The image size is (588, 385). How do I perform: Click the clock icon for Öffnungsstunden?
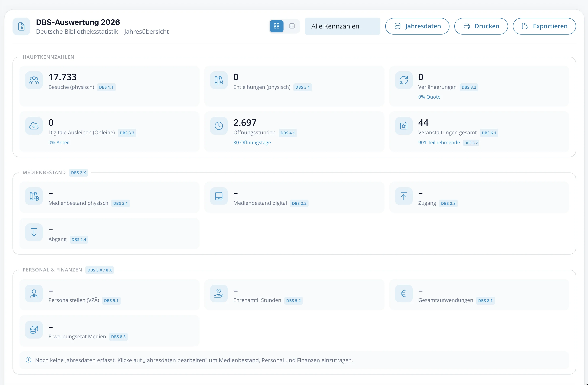click(x=219, y=126)
